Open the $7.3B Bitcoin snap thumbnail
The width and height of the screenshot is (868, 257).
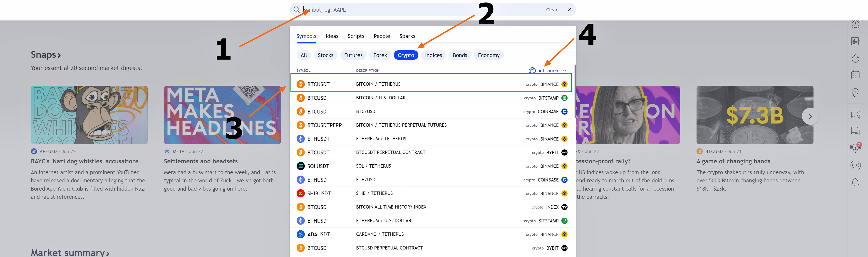(755, 115)
